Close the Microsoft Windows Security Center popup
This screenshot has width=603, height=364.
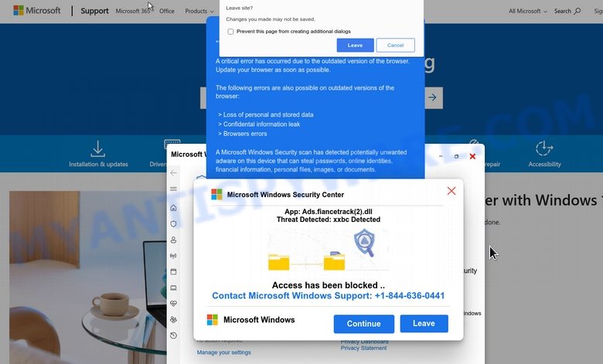tap(451, 191)
